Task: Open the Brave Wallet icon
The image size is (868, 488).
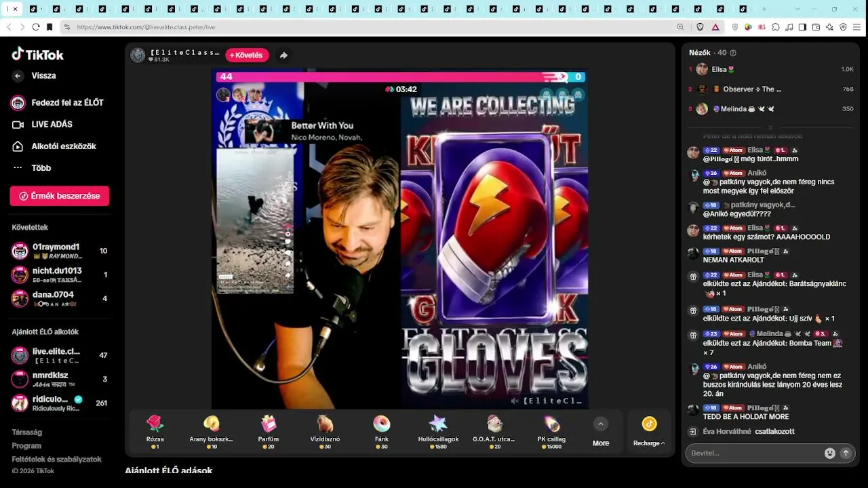Action: [x=816, y=27]
